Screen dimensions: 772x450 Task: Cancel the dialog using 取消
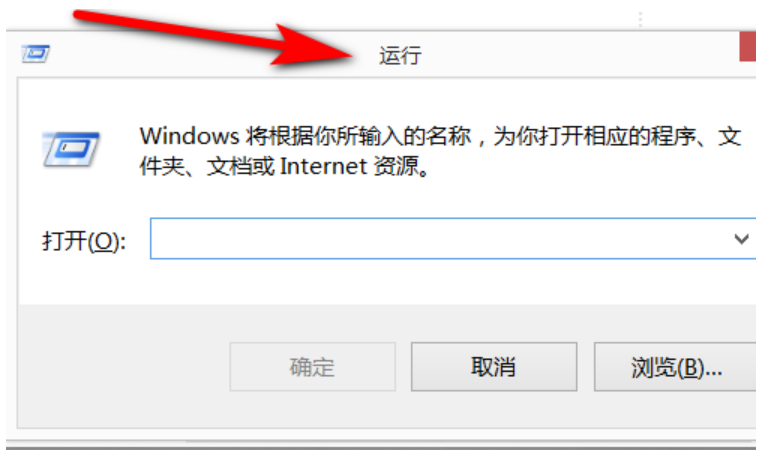pyautogui.click(x=494, y=367)
